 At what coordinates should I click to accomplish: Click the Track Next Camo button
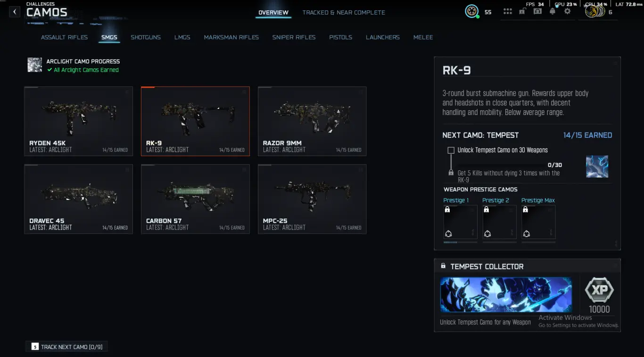[x=67, y=347]
